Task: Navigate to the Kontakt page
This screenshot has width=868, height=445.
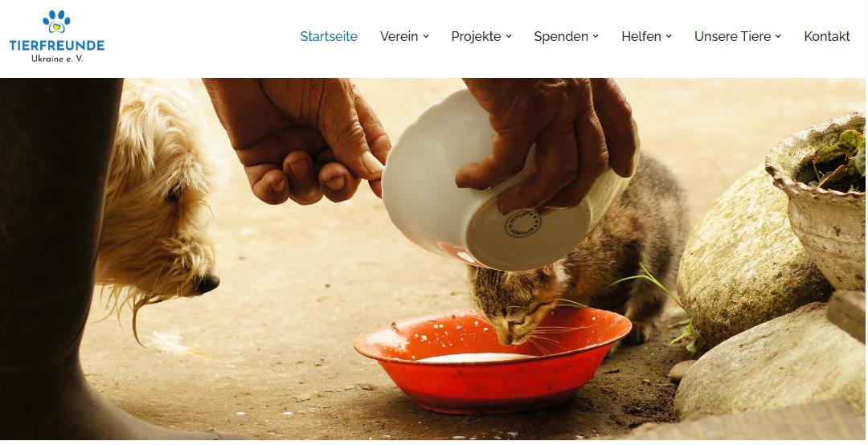Action: (x=827, y=36)
